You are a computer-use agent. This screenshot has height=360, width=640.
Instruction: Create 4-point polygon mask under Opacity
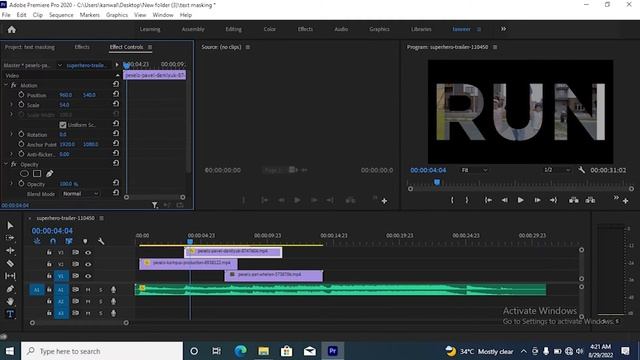coord(37,173)
